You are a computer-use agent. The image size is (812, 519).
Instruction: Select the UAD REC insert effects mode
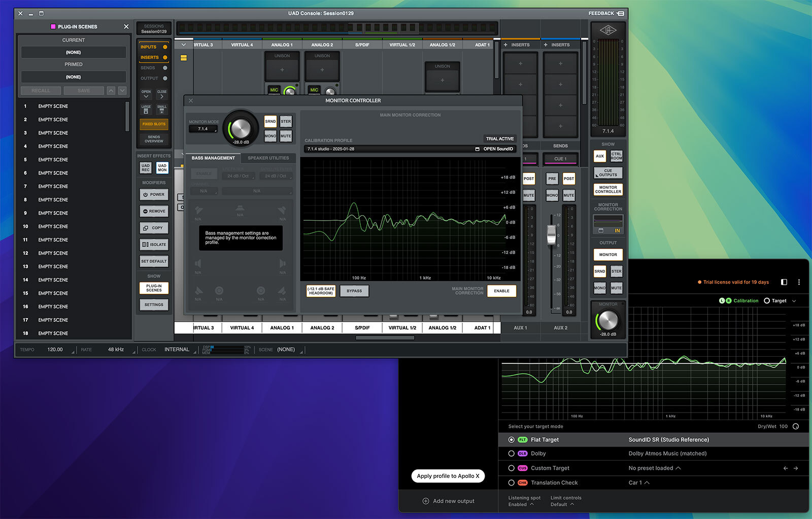[x=146, y=168]
